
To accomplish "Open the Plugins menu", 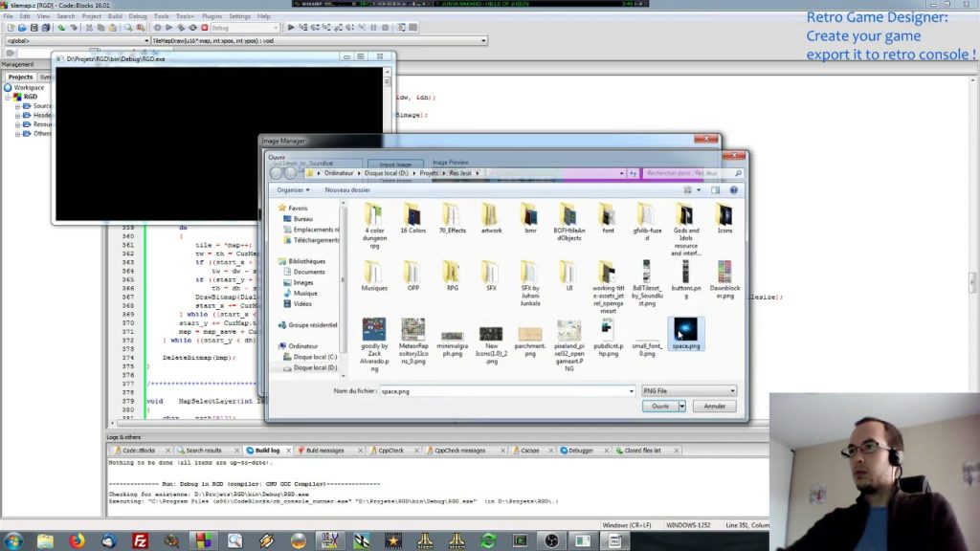I will (x=212, y=16).
